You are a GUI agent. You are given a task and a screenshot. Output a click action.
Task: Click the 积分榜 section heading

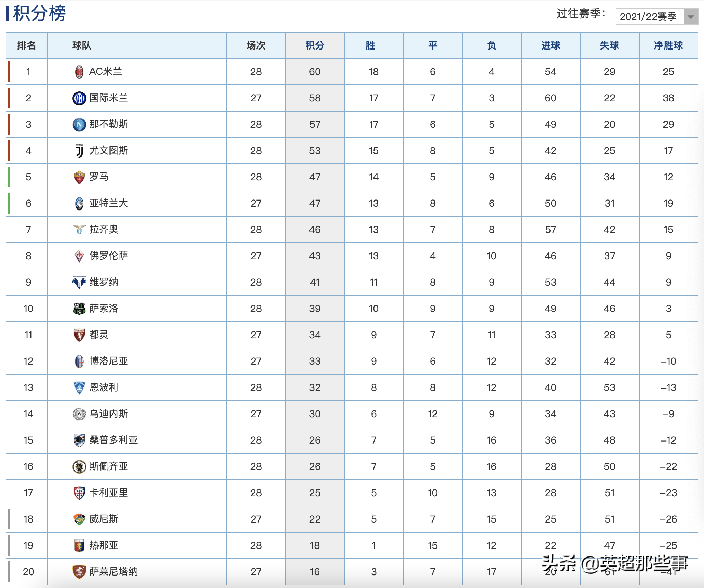click(39, 14)
